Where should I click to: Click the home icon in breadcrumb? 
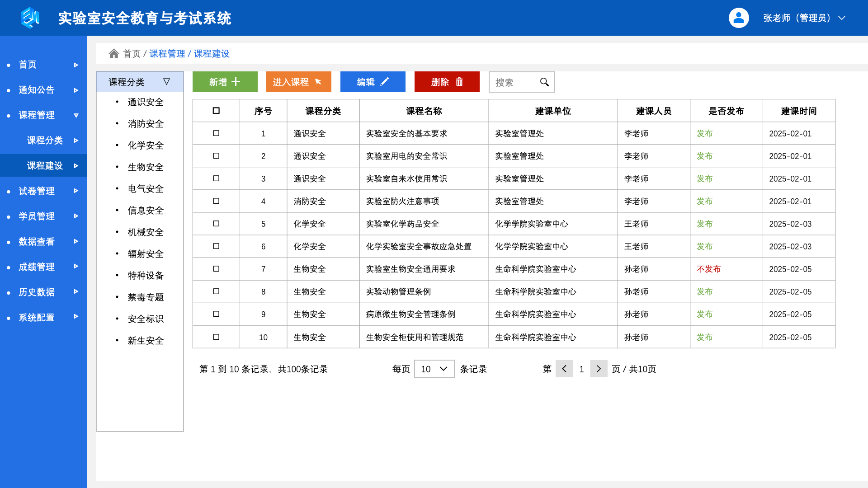coord(114,54)
